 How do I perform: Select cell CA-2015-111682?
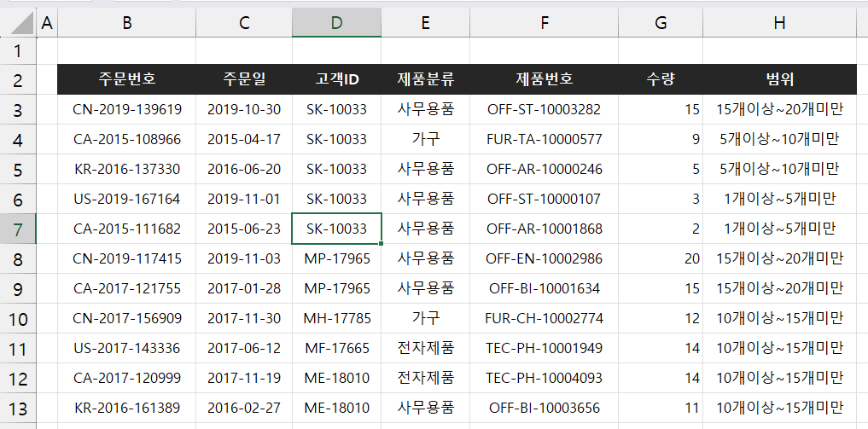click(x=127, y=229)
